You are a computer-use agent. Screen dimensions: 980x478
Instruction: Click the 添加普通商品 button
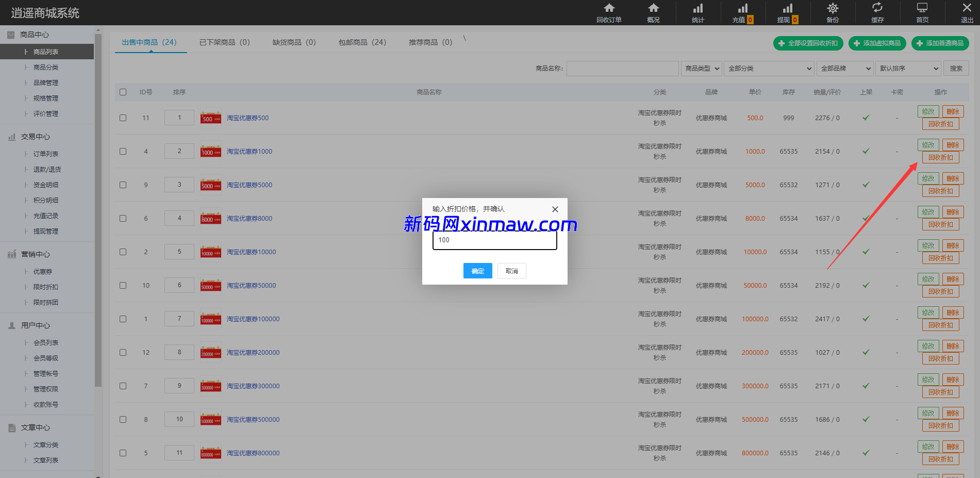click(x=940, y=43)
